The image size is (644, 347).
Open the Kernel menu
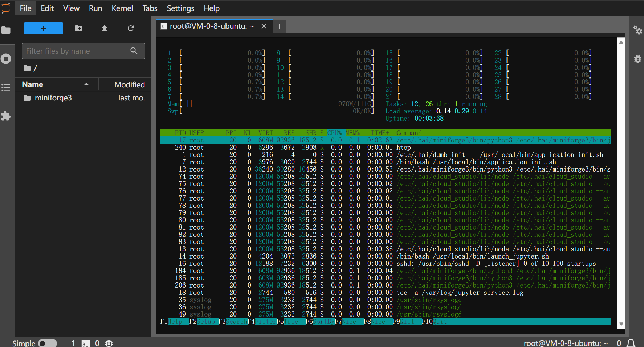click(x=122, y=8)
